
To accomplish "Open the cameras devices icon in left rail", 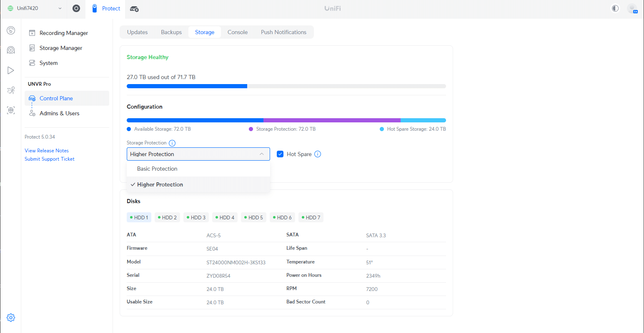I will [11, 50].
